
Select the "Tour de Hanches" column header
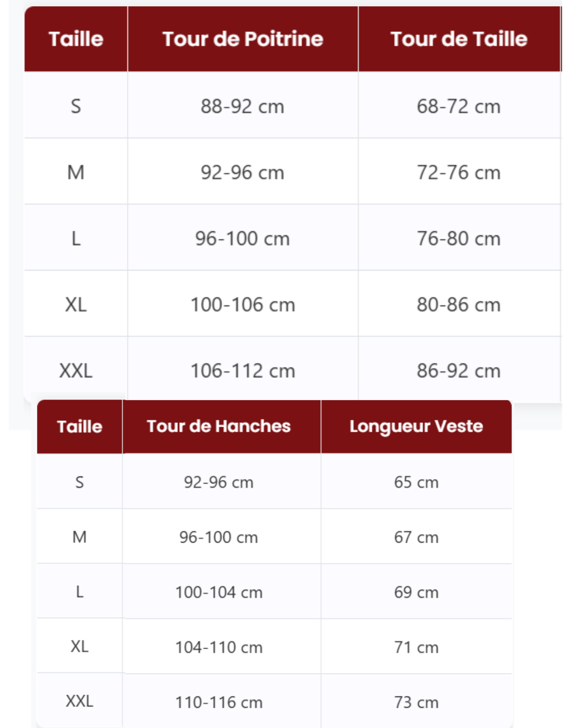click(x=219, y=426)
